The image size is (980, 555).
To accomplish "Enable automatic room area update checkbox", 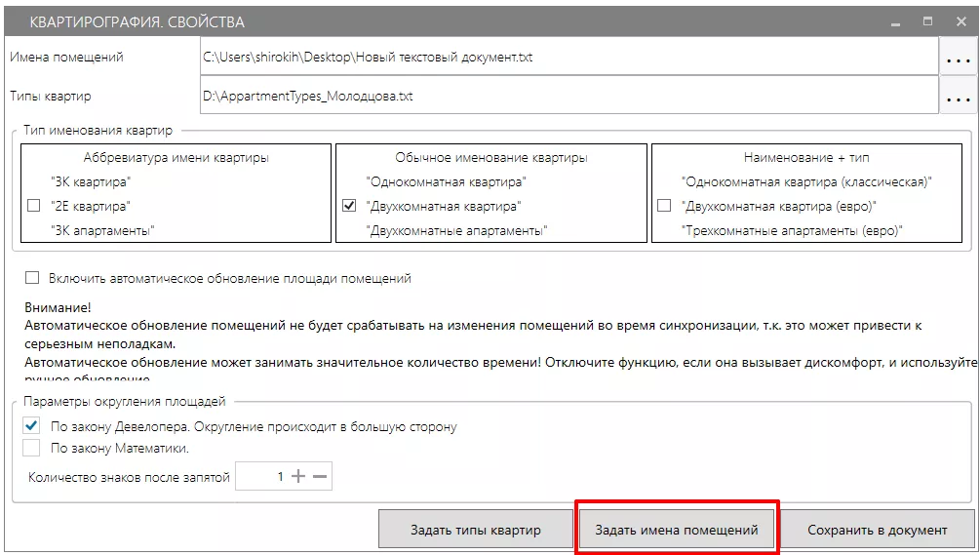I will pyautogui.click(x=33, y=278).
